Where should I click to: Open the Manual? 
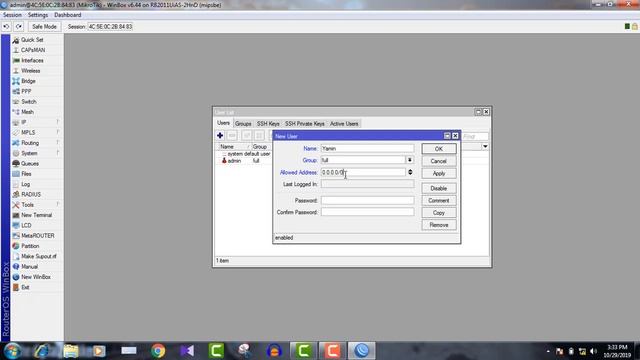pos(29,267)
